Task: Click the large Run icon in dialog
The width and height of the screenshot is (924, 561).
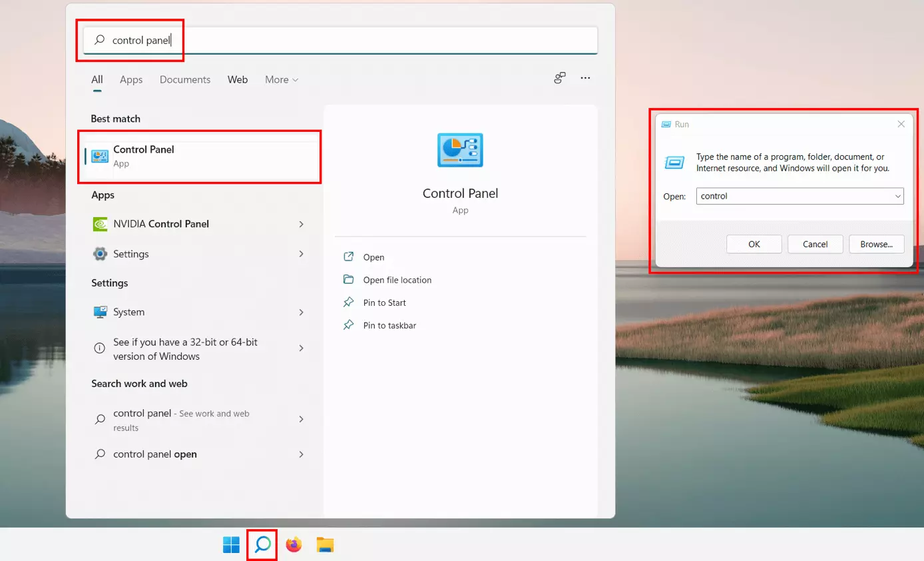Action: (x=674, y=162)
